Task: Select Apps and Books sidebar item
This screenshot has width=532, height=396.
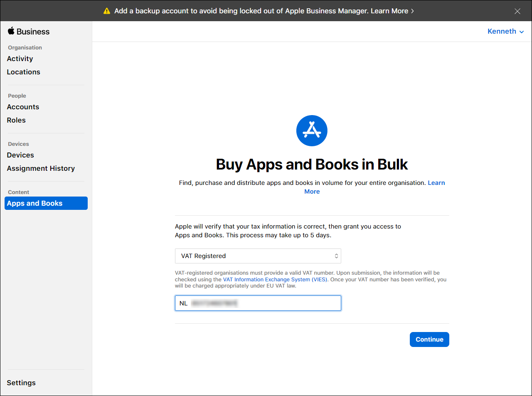Action: coord(46,203)
